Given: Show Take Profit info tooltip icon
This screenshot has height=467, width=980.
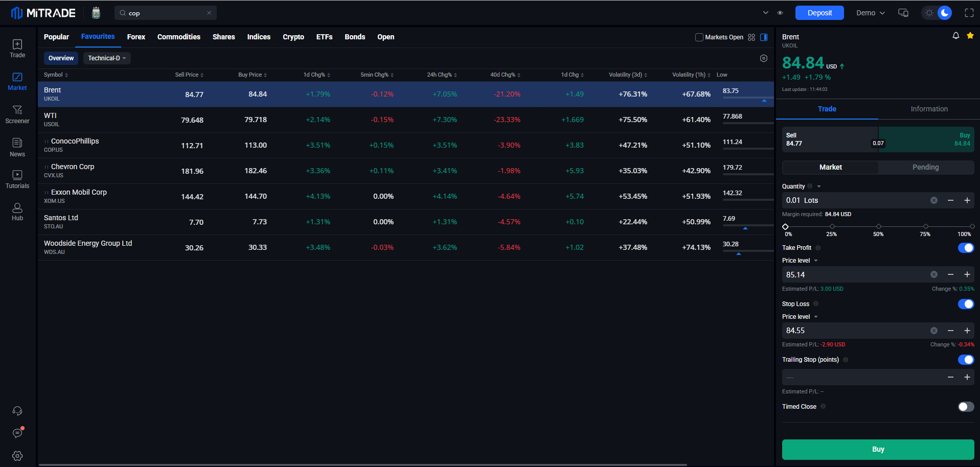Looking at the screenshot, I should pos(818,248).
